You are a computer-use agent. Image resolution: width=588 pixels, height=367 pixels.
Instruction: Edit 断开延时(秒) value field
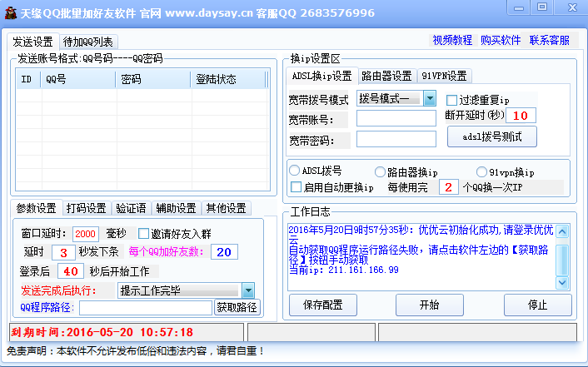coord(521,116)
